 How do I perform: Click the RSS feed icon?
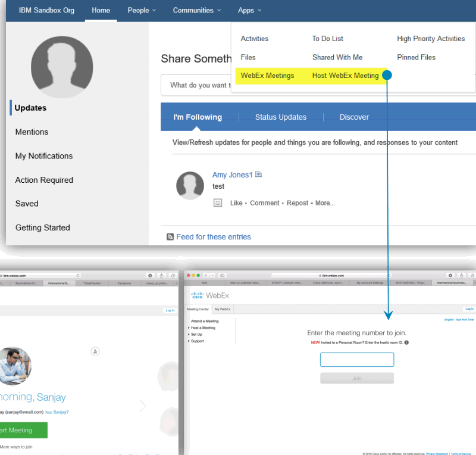pos(170,237)
